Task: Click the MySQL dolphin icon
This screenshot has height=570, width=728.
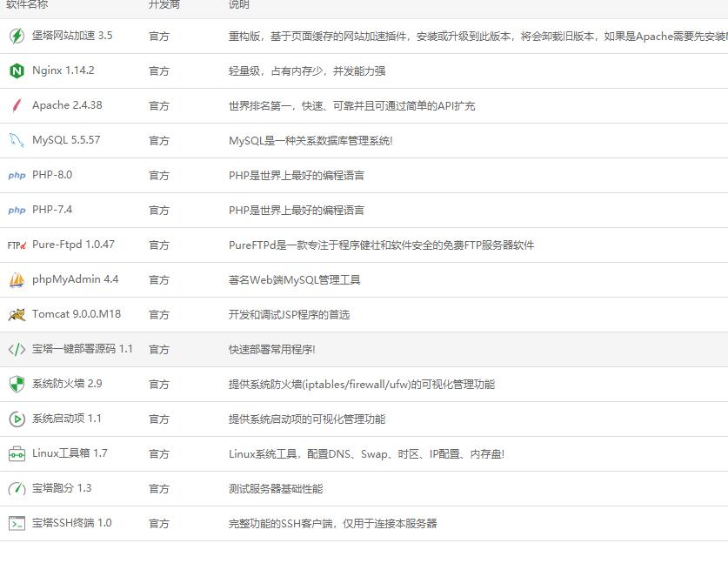Action: 17,140
